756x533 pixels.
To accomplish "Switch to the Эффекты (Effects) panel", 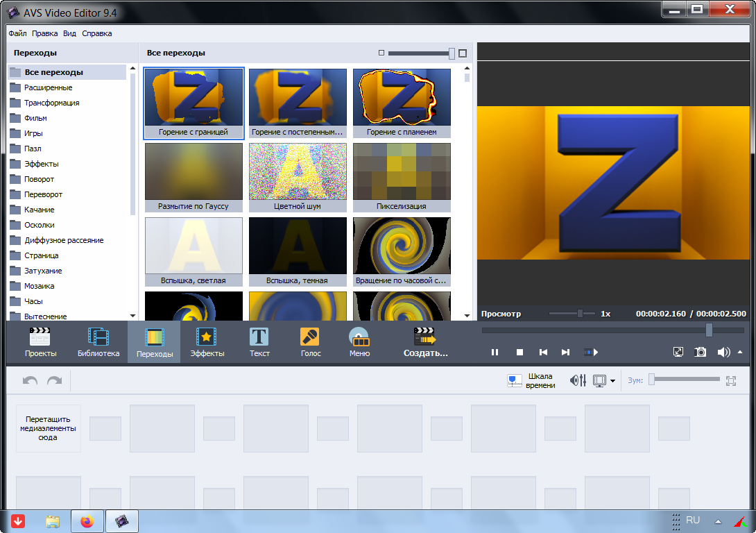I will coord(207,342).
